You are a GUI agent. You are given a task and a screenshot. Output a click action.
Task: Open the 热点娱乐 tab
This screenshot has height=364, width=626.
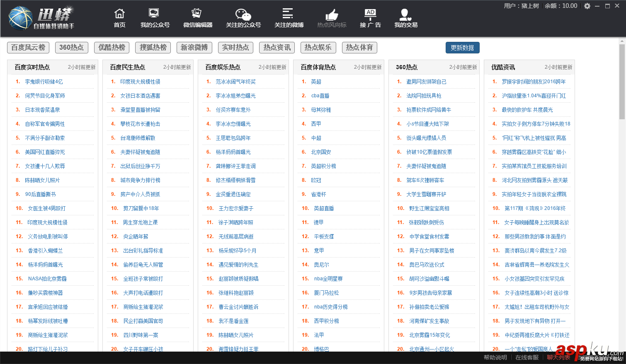pos(318,47)
